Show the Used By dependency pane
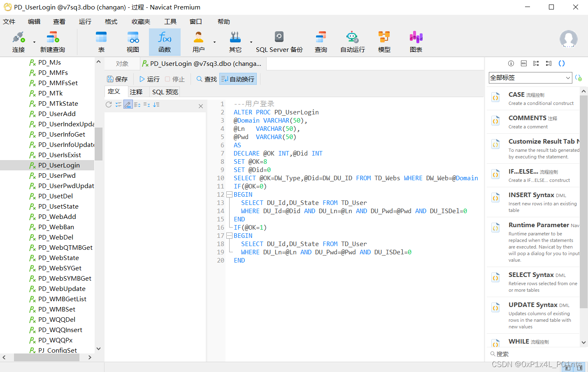The image size is (588, 372). coord(548,63)
